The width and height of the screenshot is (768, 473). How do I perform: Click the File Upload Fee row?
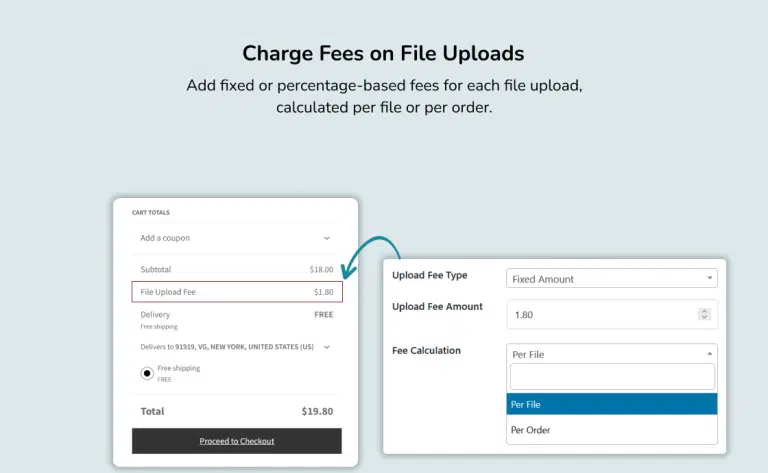237,292
